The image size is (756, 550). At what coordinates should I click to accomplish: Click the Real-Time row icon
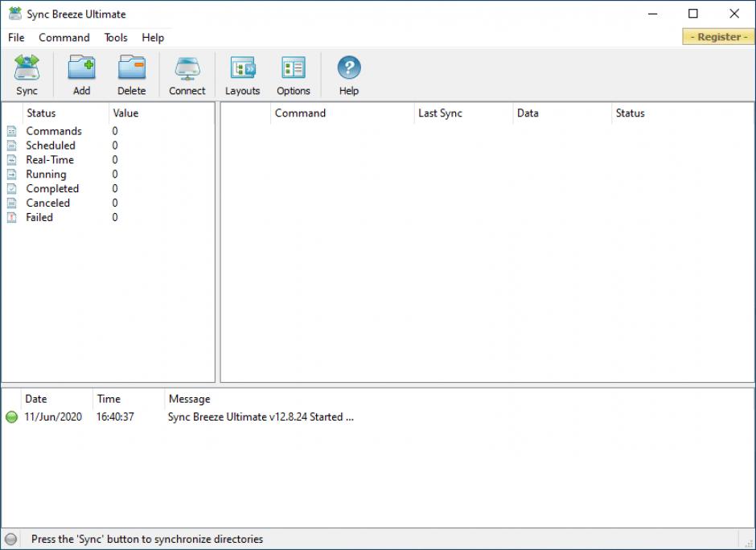click(12, 160)
